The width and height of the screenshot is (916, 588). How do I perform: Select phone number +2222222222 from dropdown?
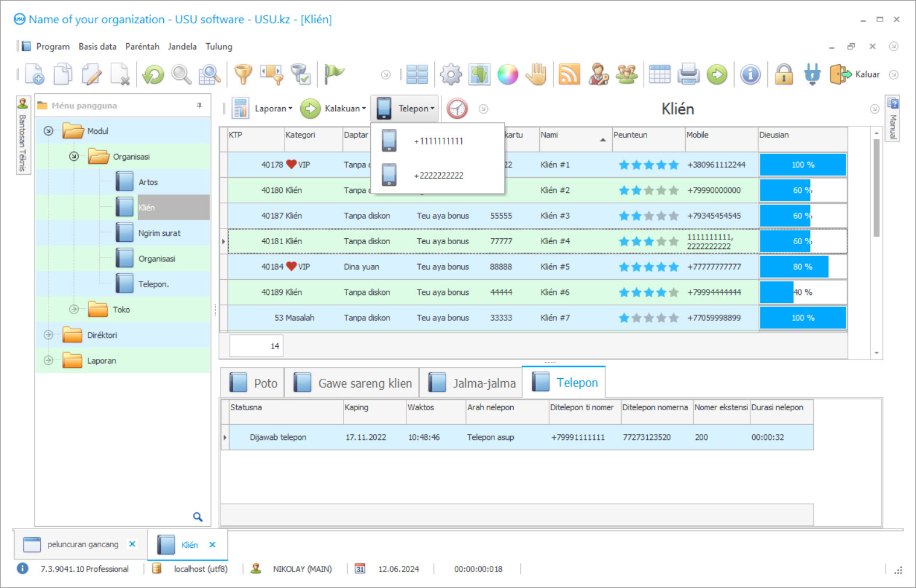click(x=438, y=175)
